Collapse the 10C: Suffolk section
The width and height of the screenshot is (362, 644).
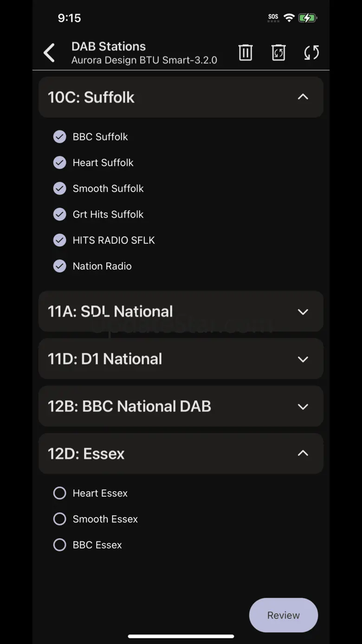303,97
